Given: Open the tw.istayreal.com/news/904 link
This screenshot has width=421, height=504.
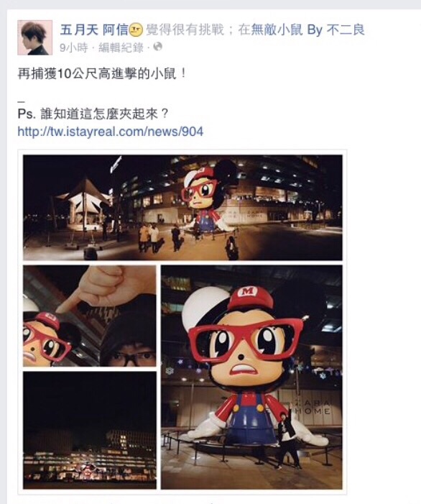Looking at the screenshot, I should 111,132.
